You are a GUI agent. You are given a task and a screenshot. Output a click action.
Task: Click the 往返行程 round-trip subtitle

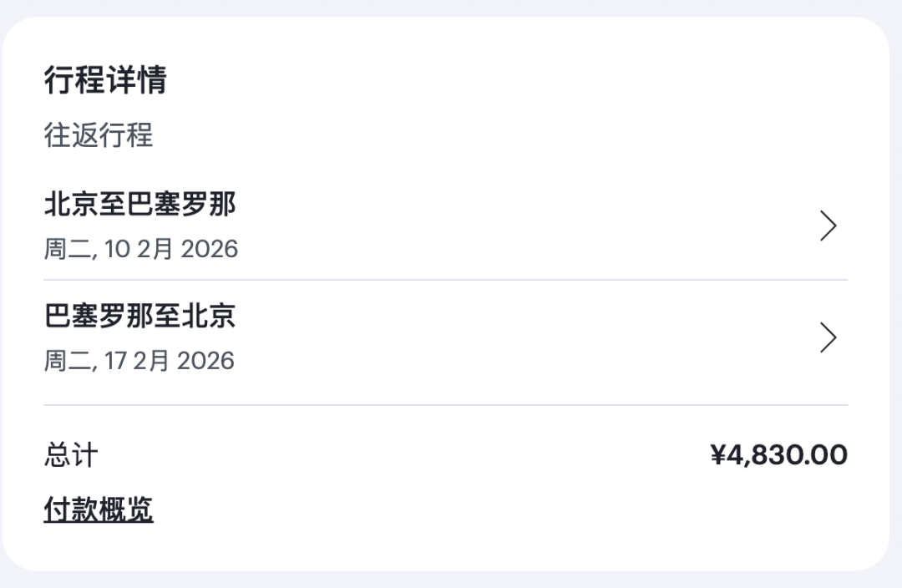click(99, 135)
